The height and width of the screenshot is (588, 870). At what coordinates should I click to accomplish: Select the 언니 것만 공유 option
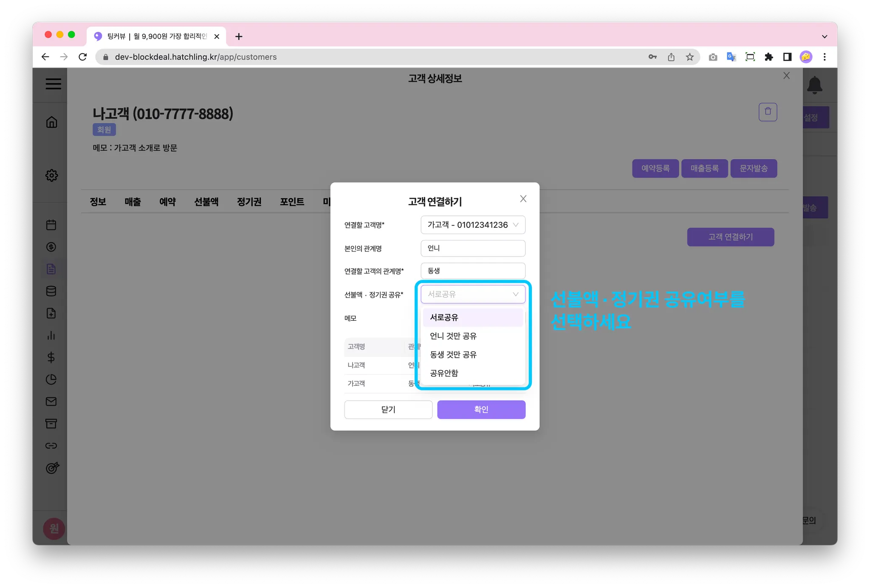tap(453, 336)
